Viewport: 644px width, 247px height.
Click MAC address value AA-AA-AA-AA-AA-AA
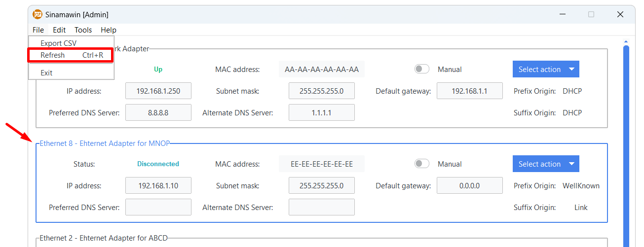[322, 70]
